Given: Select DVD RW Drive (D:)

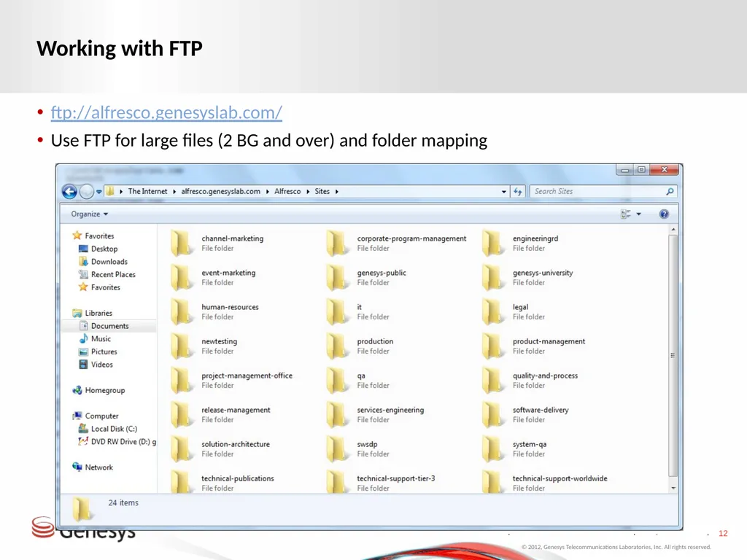Looking at the screenshot, I should click(117, 441).
